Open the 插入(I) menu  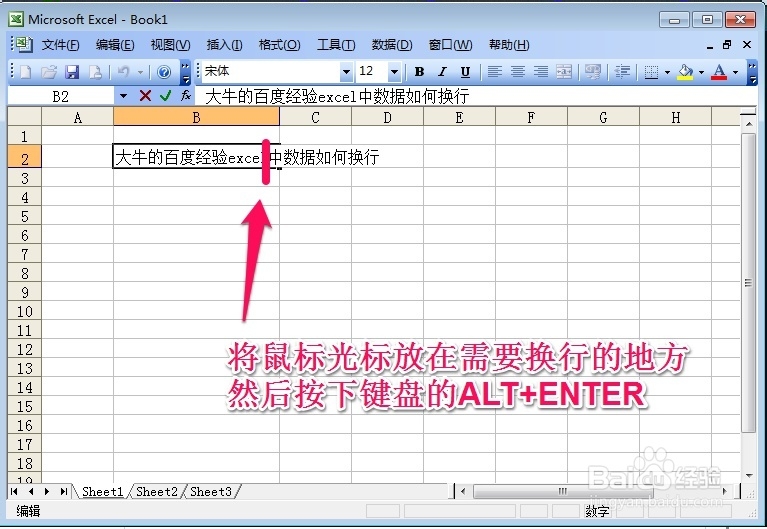(225, 45)
